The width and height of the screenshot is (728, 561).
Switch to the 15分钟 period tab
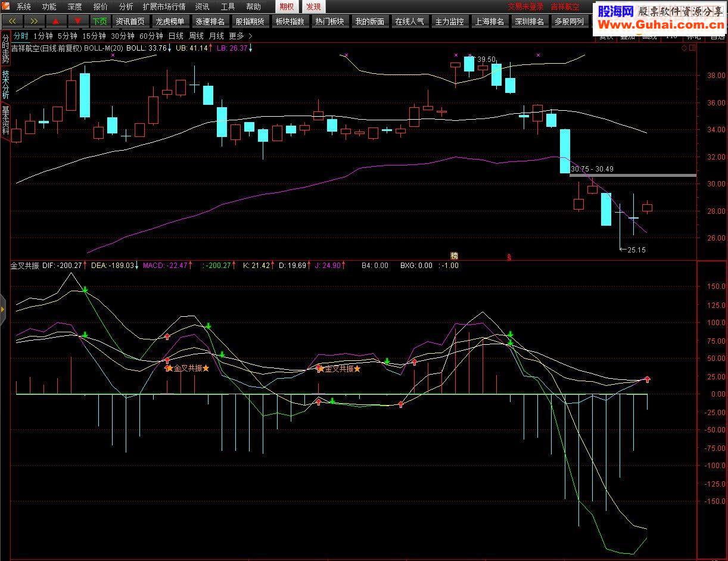(94, 36)
